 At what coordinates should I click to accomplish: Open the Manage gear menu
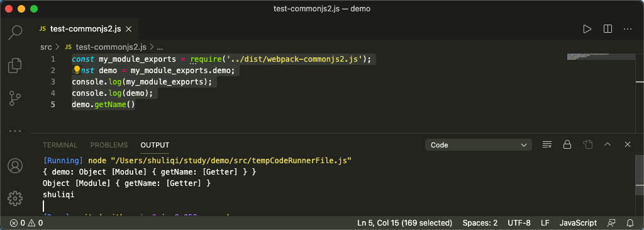tap(15, 198)
